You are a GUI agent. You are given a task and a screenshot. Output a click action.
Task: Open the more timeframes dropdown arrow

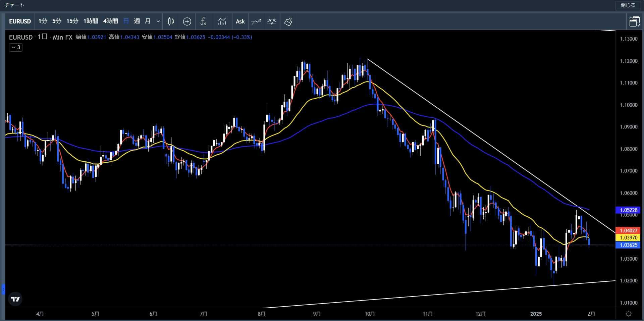coord(158,21)
